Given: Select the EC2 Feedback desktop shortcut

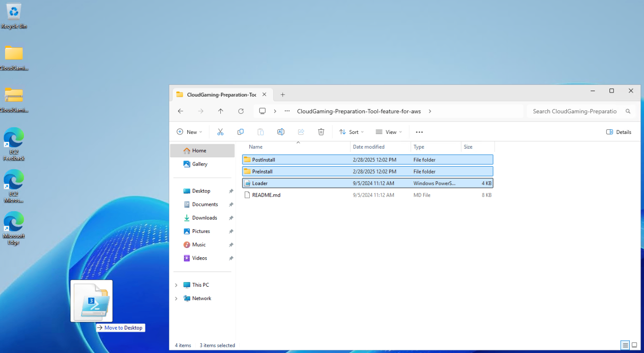Looking at the screenshot, I should coord(14,144).
